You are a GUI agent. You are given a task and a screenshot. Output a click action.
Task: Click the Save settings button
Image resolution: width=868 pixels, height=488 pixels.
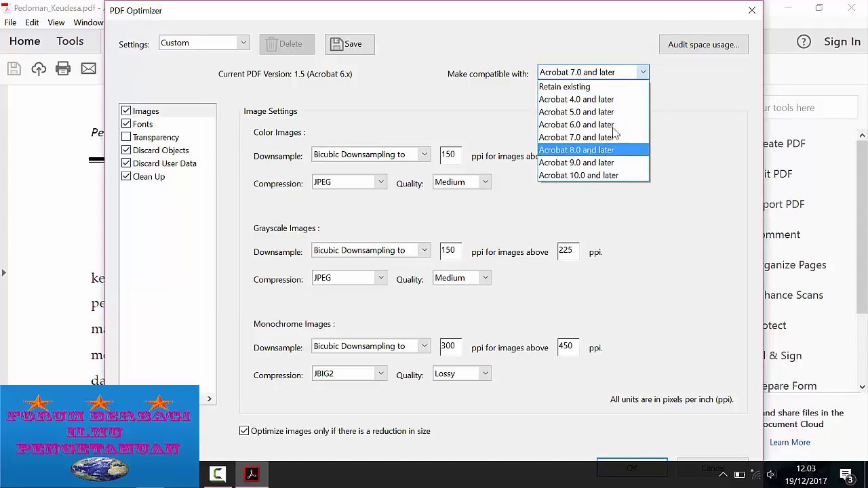349,44
